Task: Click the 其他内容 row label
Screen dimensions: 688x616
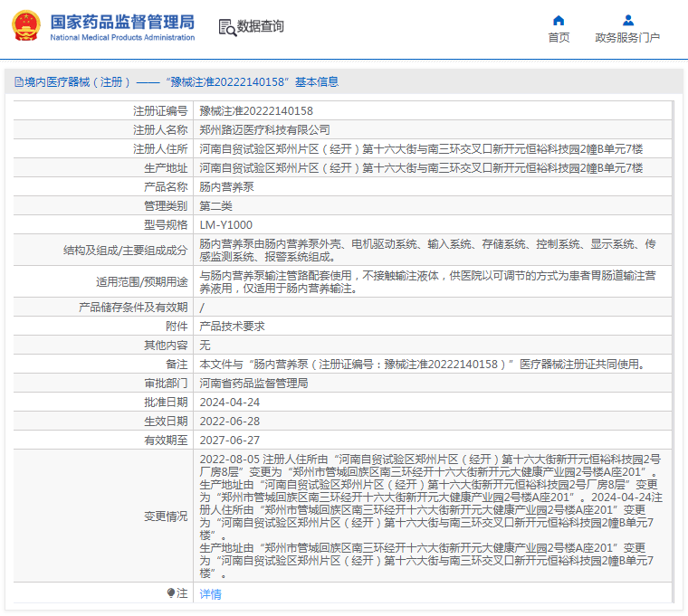Action: 166,345
